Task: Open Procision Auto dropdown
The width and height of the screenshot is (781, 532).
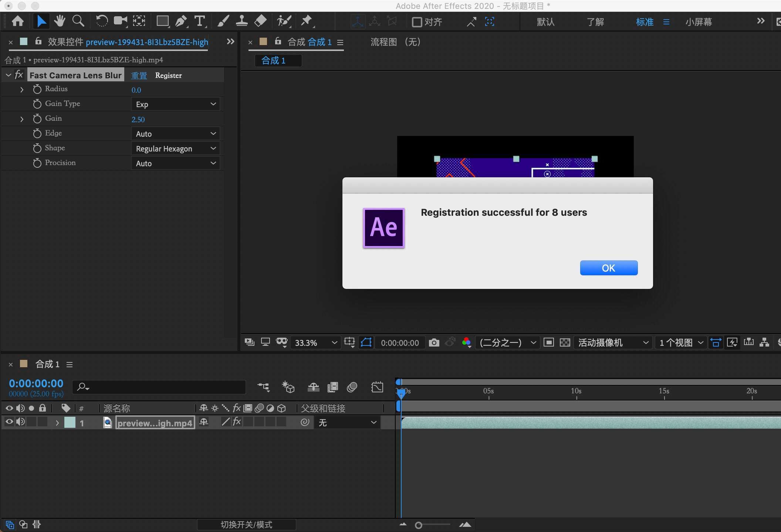Action: (x=176, y=163)
